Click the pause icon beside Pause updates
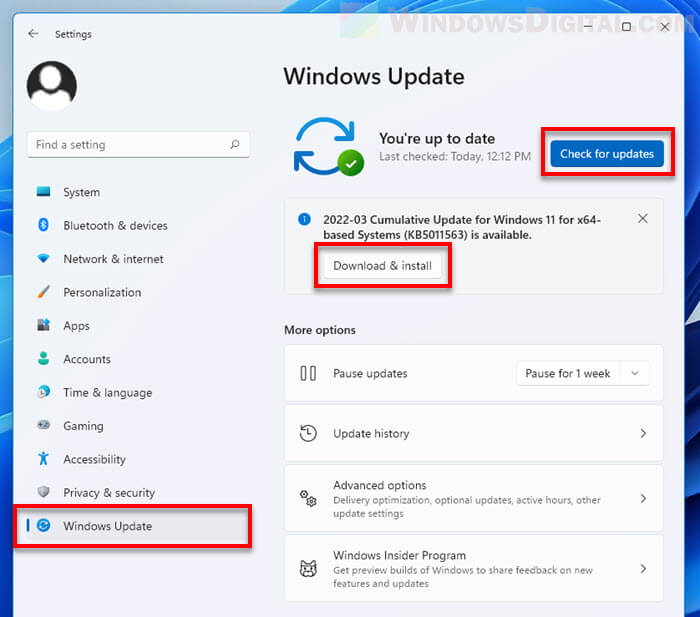The width and height of the screenshot is (700, 617). click(308, 373)
